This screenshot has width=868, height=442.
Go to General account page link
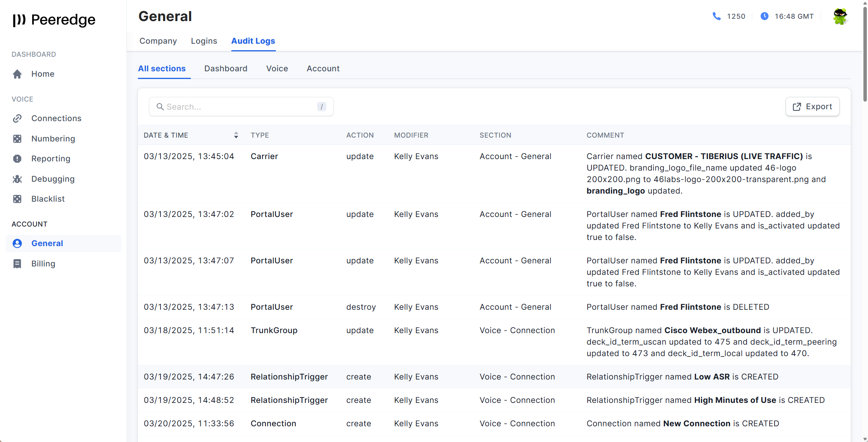pyautogui.click(x=47, y=243)
